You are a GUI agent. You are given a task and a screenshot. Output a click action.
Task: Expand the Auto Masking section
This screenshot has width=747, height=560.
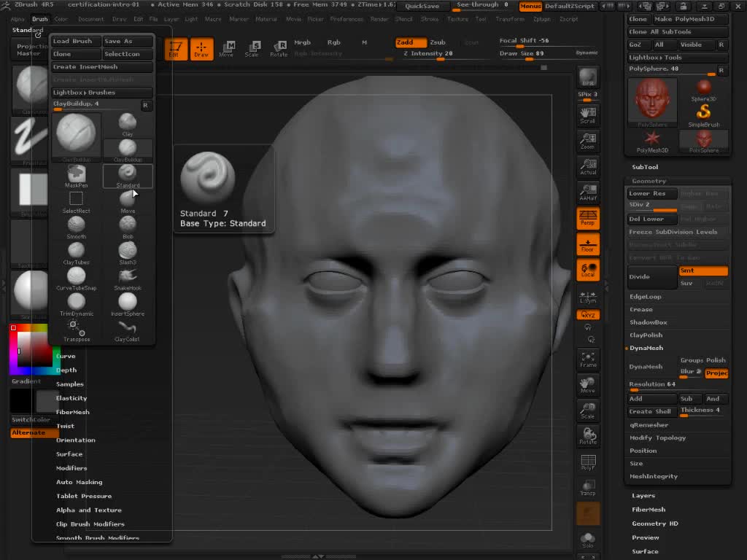coord(79,482)
